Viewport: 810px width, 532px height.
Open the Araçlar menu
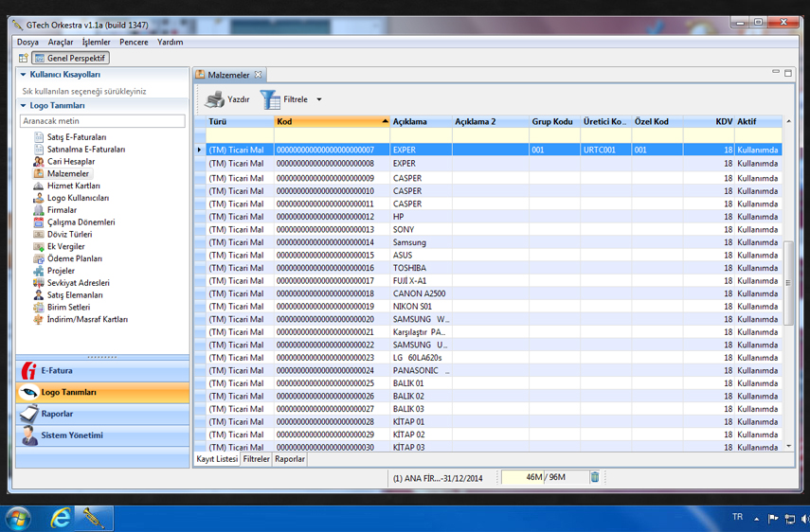(61, 42)
